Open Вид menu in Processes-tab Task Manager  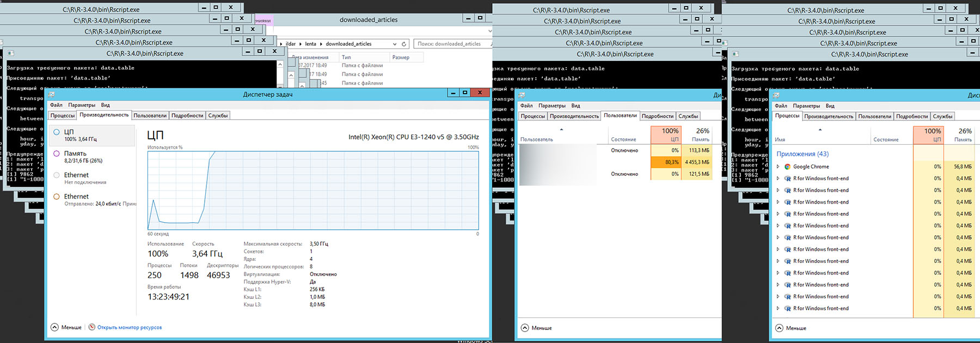(x=830, y=106)
